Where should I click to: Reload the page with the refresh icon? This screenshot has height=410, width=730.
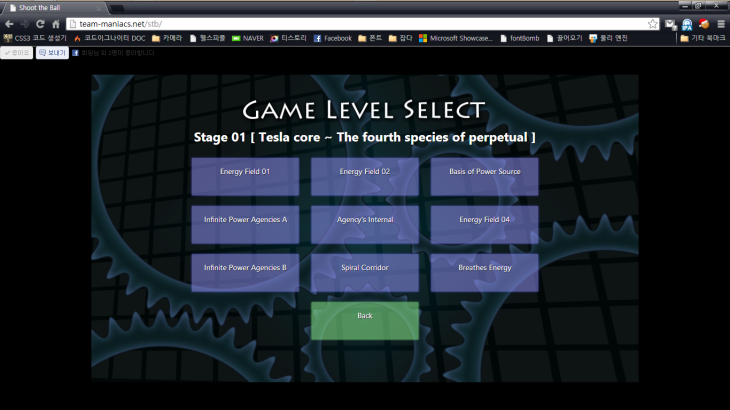point(40,24)
